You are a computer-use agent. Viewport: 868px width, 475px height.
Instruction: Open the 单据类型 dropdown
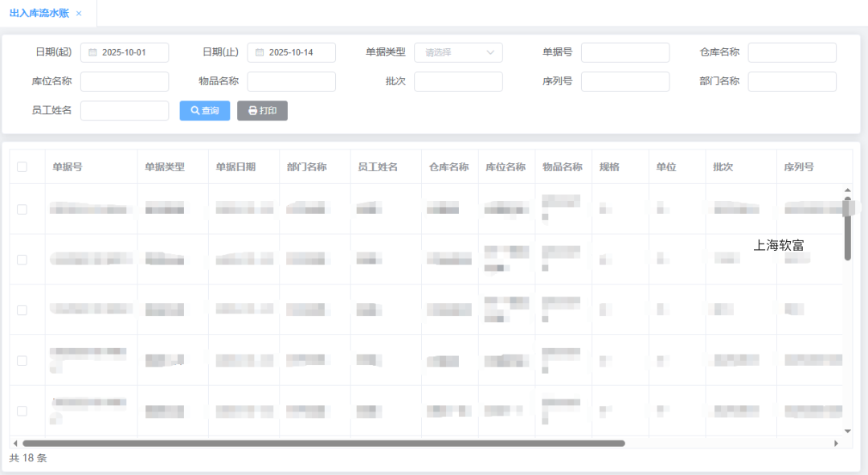pos(458,53)
